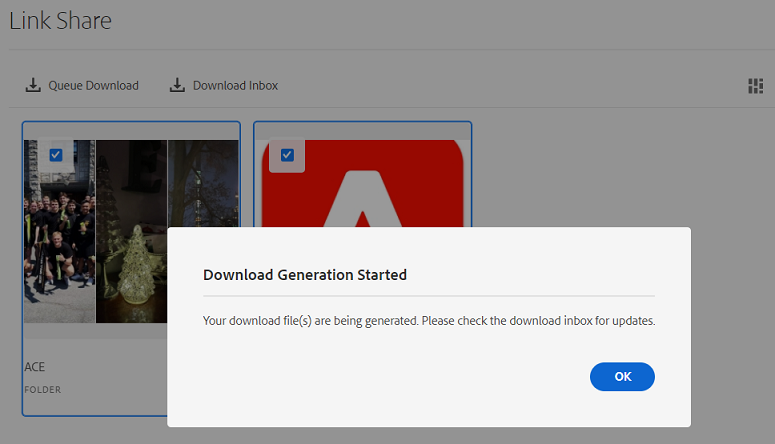The image size is (775, 444).
Task: Click the FOLDER type label
Action: coord(43,390)
